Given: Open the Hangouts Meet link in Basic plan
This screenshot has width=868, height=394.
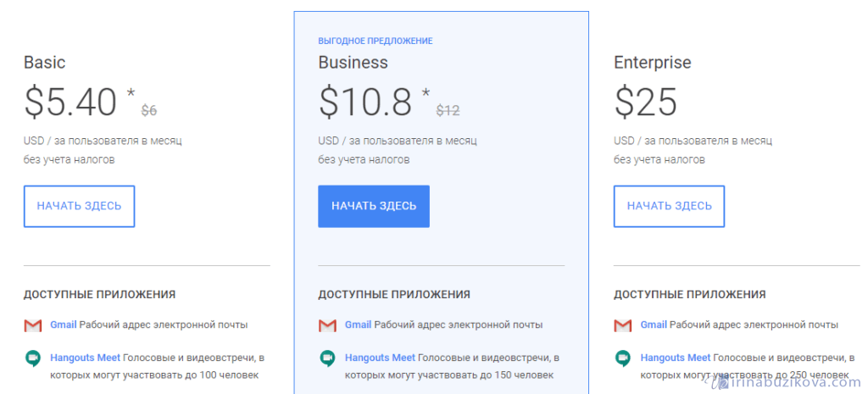Looking at the screenshot, I should click(85, 358).
